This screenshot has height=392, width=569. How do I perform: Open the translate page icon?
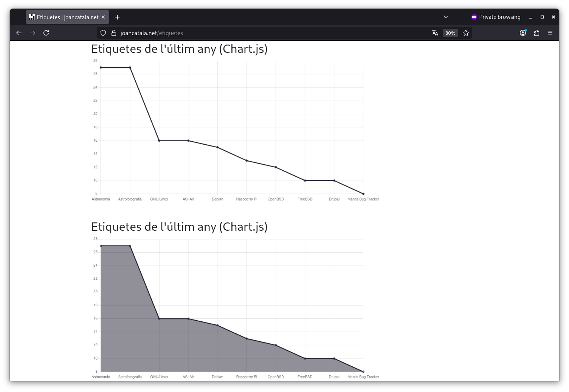(435, 33)
